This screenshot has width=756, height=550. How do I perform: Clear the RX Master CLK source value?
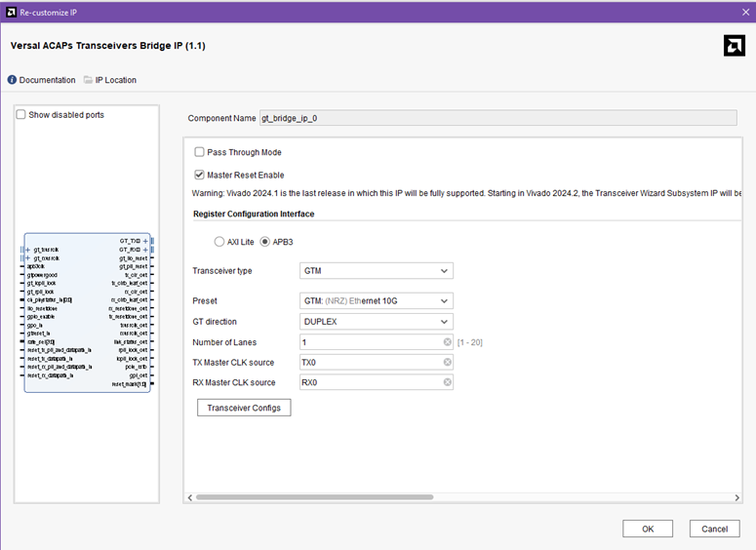448,382
